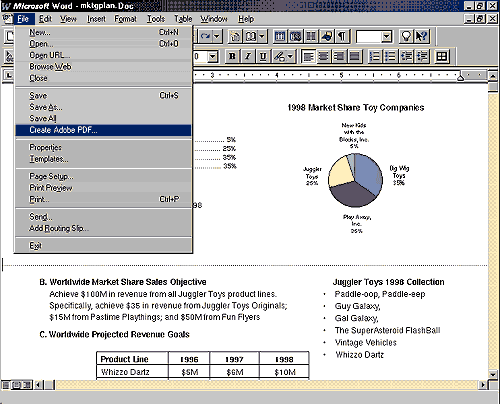Open the Table menu
The image size is (500, 404).
point(183,19)
